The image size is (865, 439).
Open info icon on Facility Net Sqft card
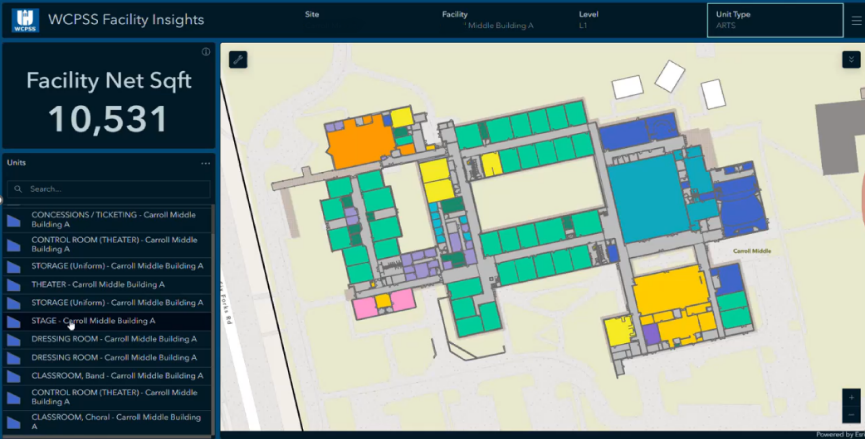tap(206, 52)
